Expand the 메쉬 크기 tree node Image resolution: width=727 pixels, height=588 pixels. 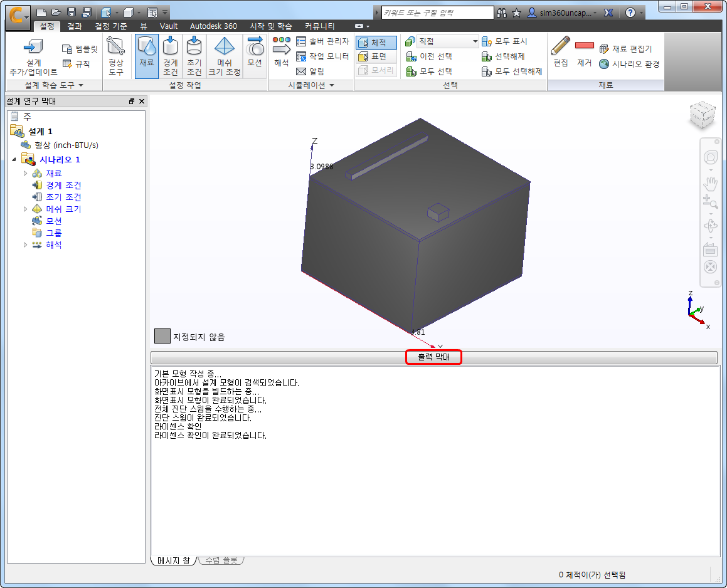coord(26,209)
